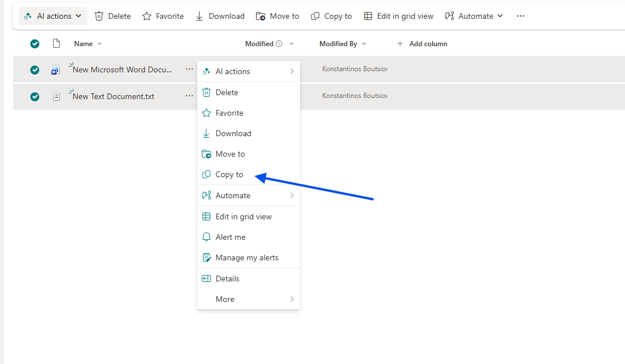Image resolution: width=625 pixels, height=364 pixels.
Task: Open the Automate dropdown in the toolbar
Action: click(x=474, y=16)
